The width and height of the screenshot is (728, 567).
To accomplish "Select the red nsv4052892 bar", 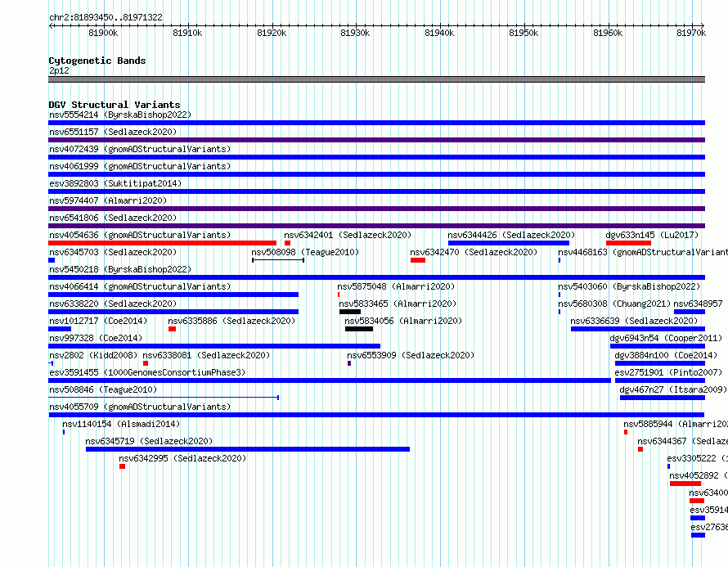I will point(685,484).
